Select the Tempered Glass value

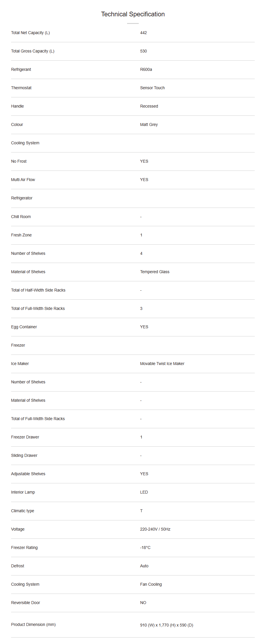[x=154, y=272]
